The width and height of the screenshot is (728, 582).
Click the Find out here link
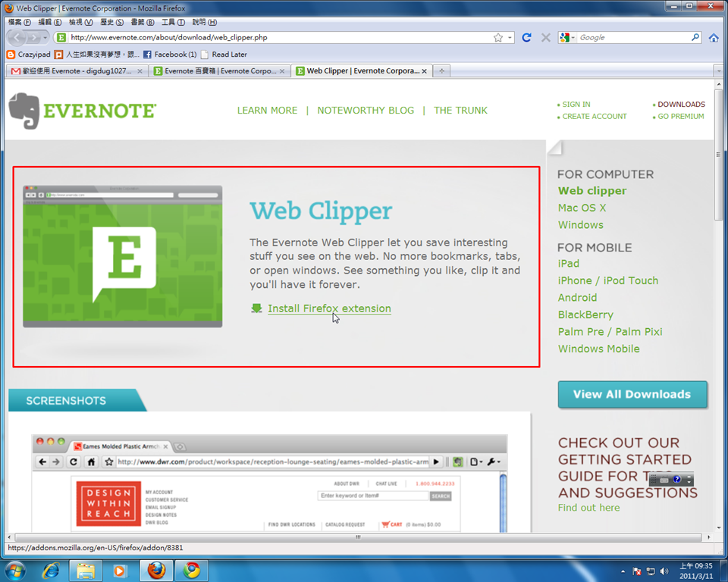(x=588, y=508)
